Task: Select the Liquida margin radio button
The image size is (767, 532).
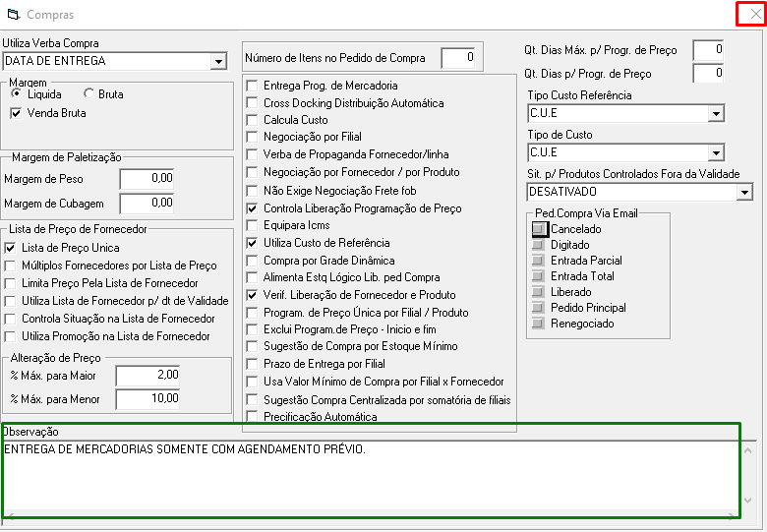Action: click(16, 93)
